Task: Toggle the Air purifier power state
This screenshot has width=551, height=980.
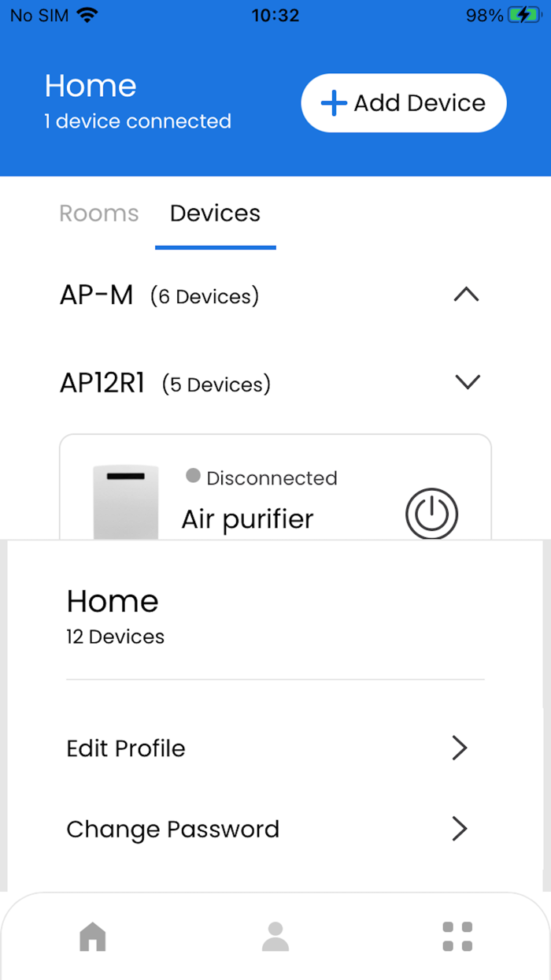Action: coord(431,514)
